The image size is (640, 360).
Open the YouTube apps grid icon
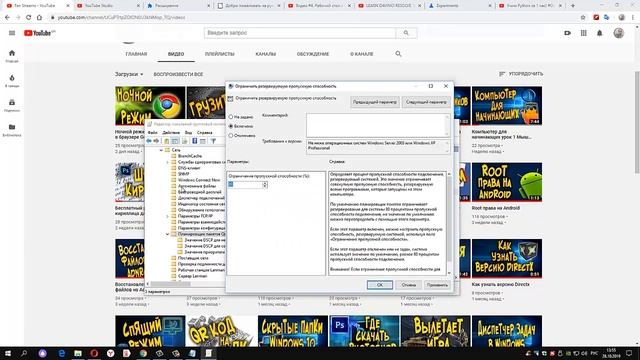pyautogui.click(x=584, y=33)
